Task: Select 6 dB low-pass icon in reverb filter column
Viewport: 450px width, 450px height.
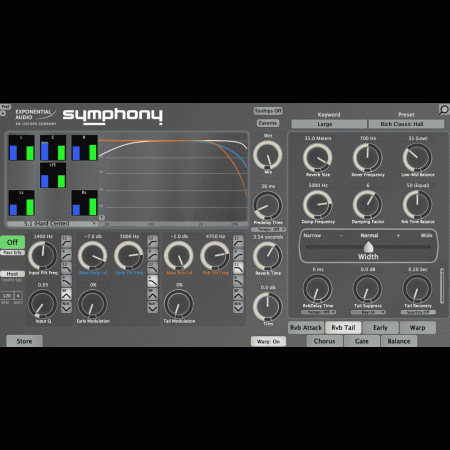Action: [x=238, y=255]
